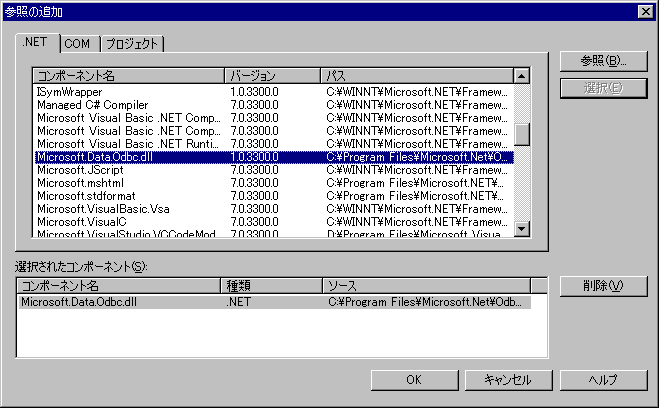Click the パス column header
The image size is (659, 408).
click(x=416, y=75)
